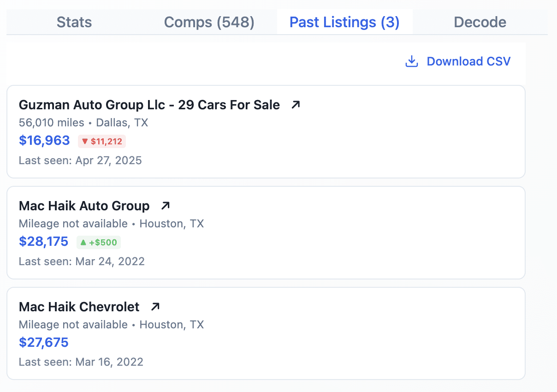The image size is (557, 392).
Task: Open the Guzman Auto Group Llc listing title
Action: [149, 105]
